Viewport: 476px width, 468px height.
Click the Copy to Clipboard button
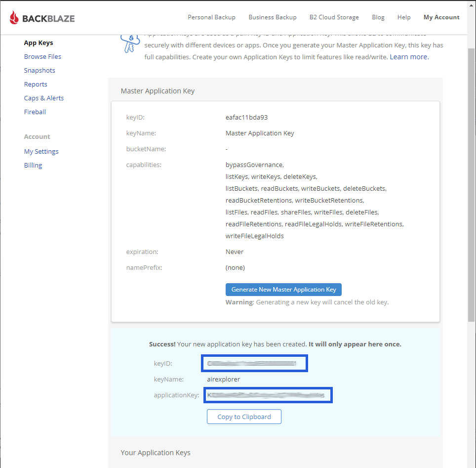244,417
